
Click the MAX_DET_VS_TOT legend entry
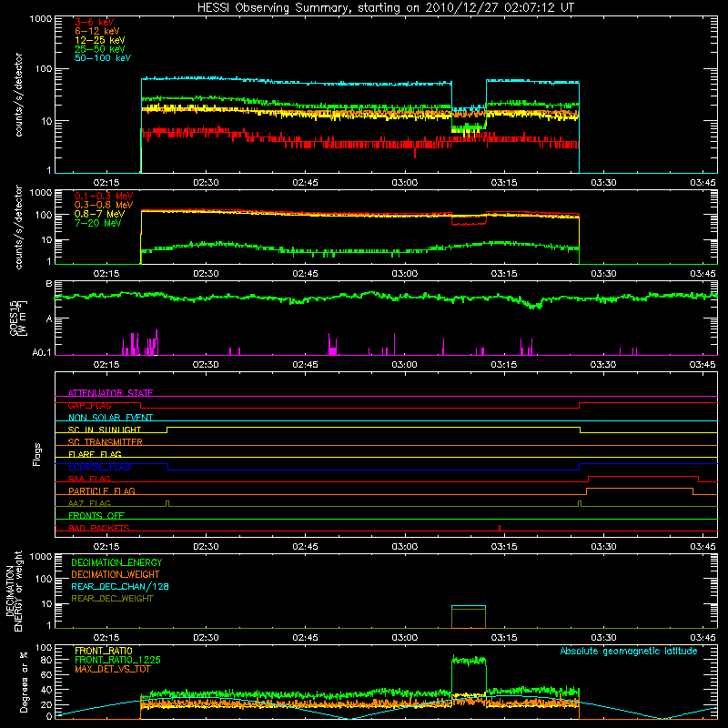tap(112, 669)
